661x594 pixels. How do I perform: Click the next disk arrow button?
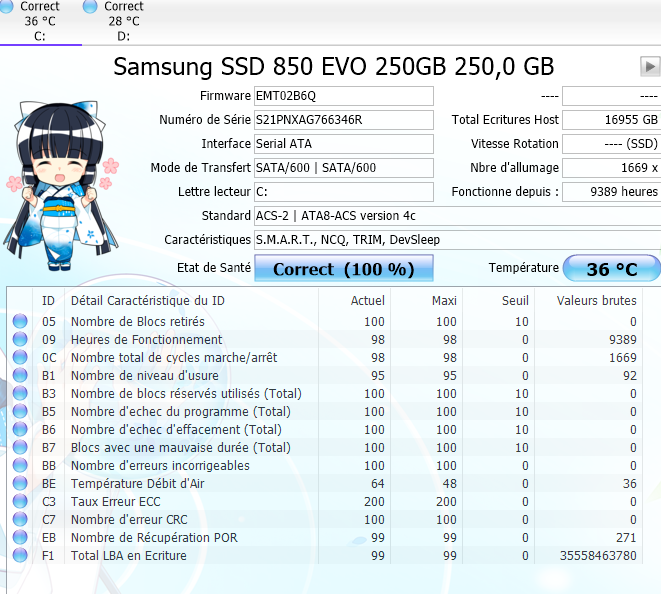(x=650, y=67)
